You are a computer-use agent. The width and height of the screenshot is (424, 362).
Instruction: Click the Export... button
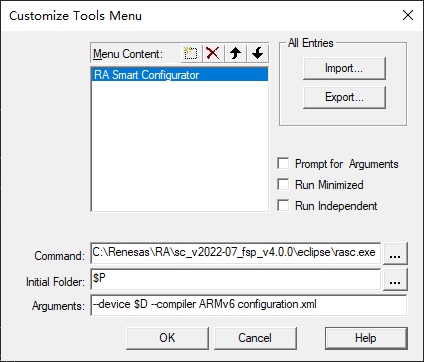point(344,97)
